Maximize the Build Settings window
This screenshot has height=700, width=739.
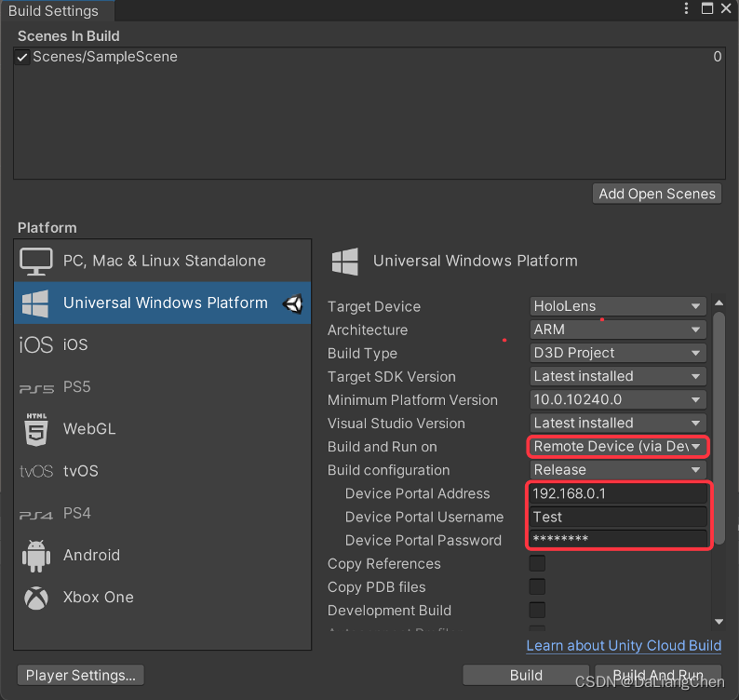coord(707,8)
